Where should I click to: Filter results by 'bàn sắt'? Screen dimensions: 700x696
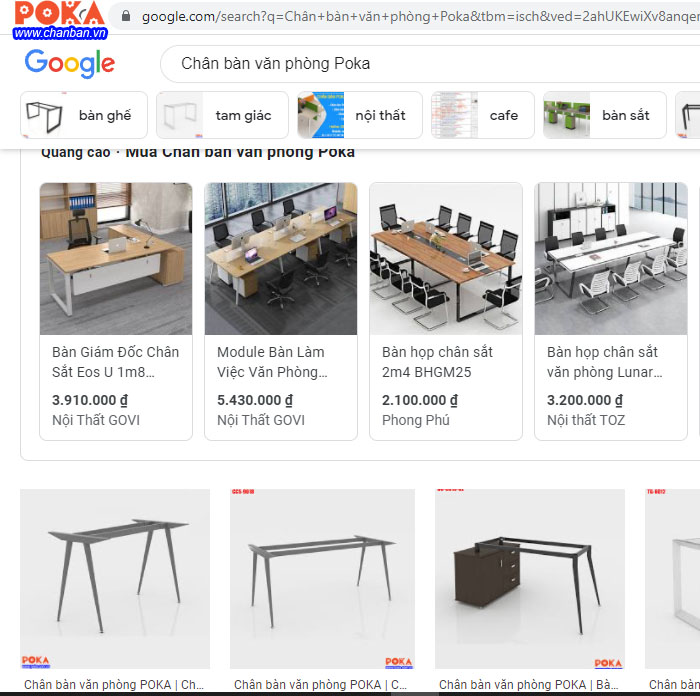coord(604,115)
